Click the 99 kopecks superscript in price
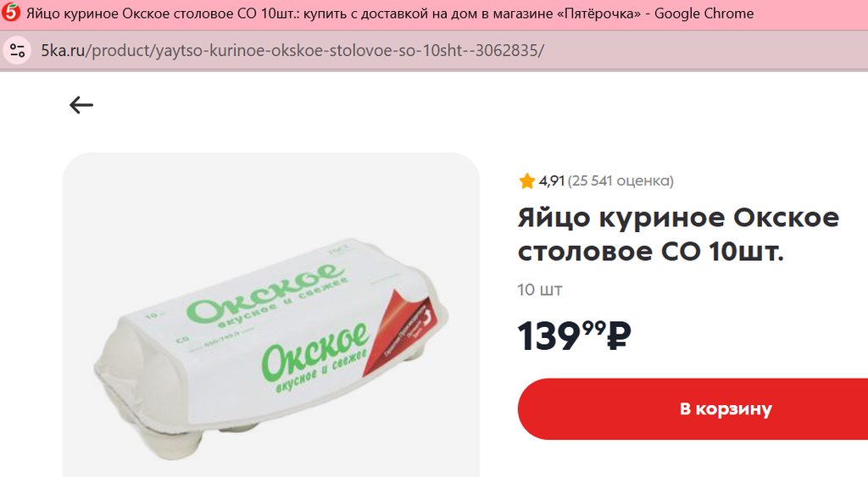The width and height of the screenshot is (868, 477). 594,329
